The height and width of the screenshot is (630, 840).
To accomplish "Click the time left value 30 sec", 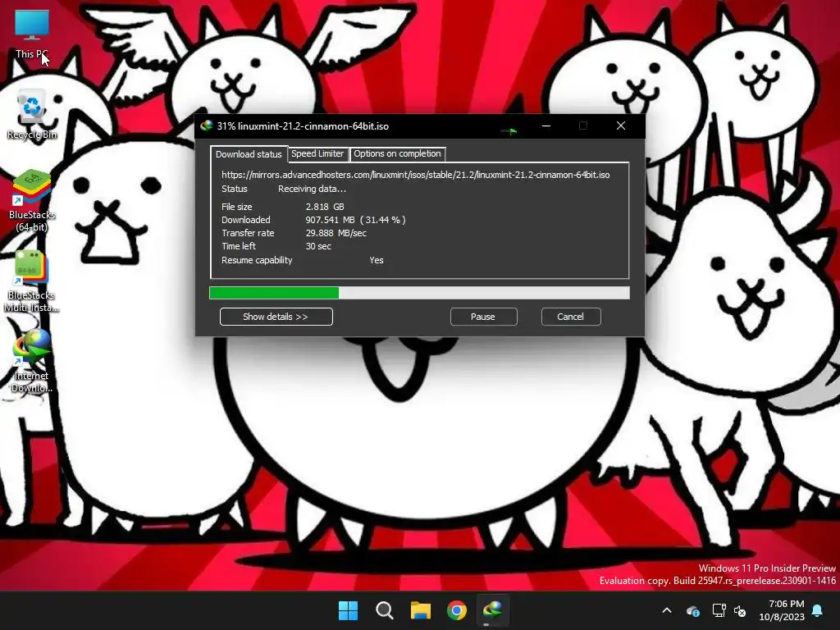I will (x=318, y=246).
